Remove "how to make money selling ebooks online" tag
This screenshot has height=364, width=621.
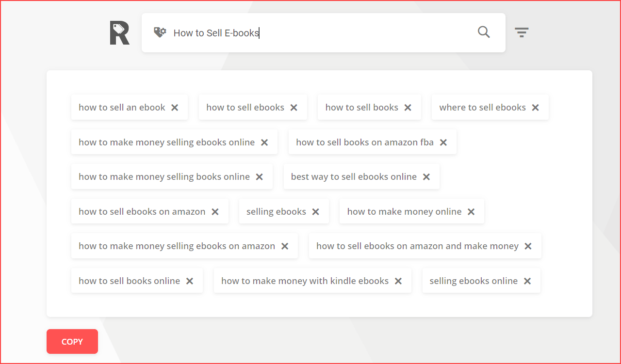pos(264,142)
